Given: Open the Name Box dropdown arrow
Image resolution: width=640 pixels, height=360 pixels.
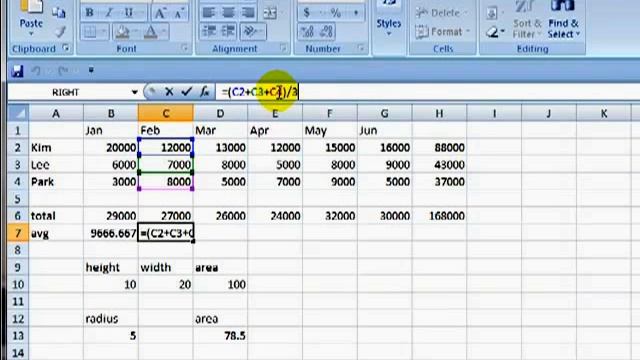Looking at the screenshot, I should point(134,92).
